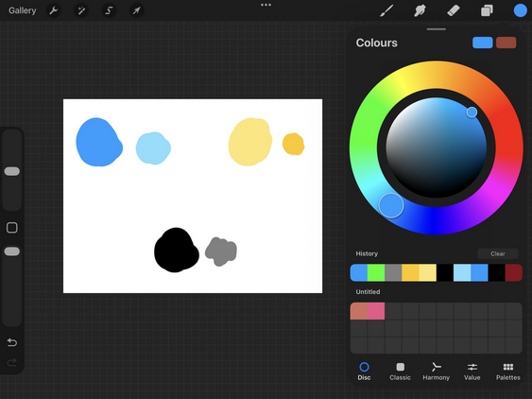Switch to the Classic colour tab
Screen dimensions: 532x399
pos(400,372)
